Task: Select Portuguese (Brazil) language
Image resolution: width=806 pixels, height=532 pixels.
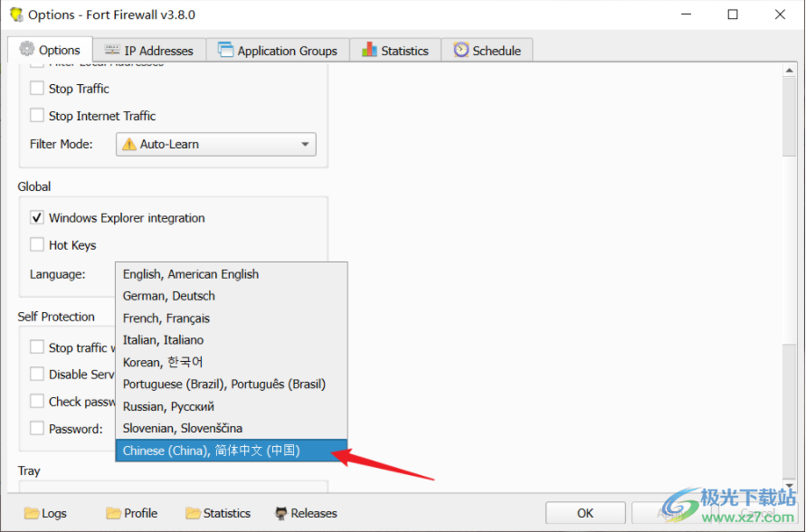Action: (232, 385)
